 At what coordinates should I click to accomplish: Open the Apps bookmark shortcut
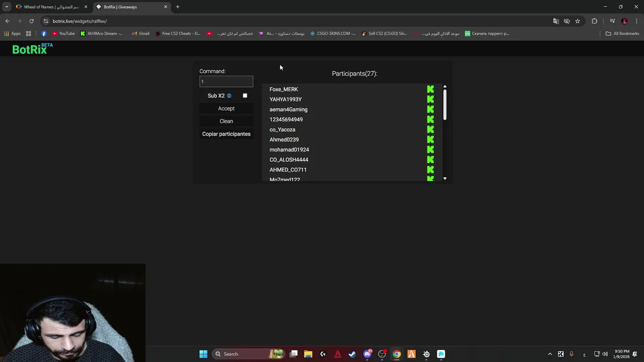click(x=13, y=34)
